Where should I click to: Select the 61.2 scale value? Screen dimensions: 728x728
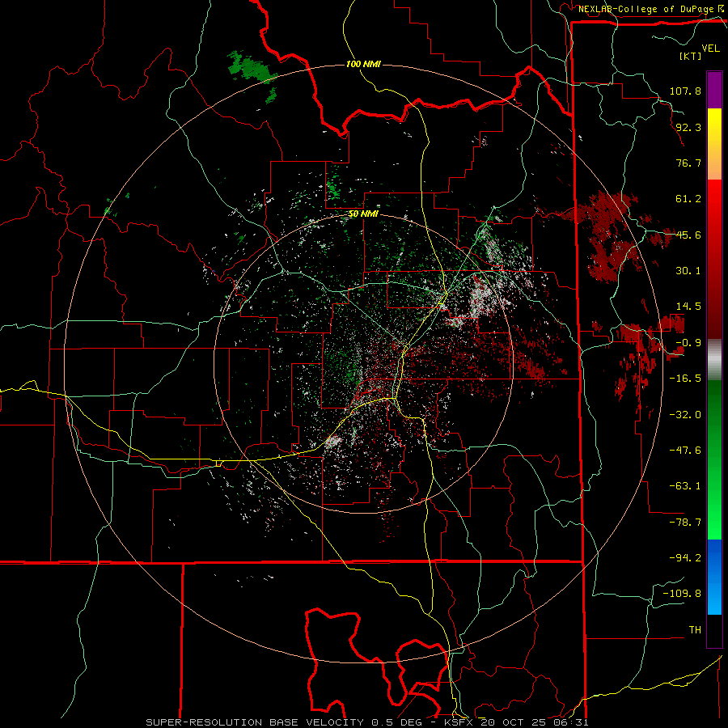click(x=688, y=199)
